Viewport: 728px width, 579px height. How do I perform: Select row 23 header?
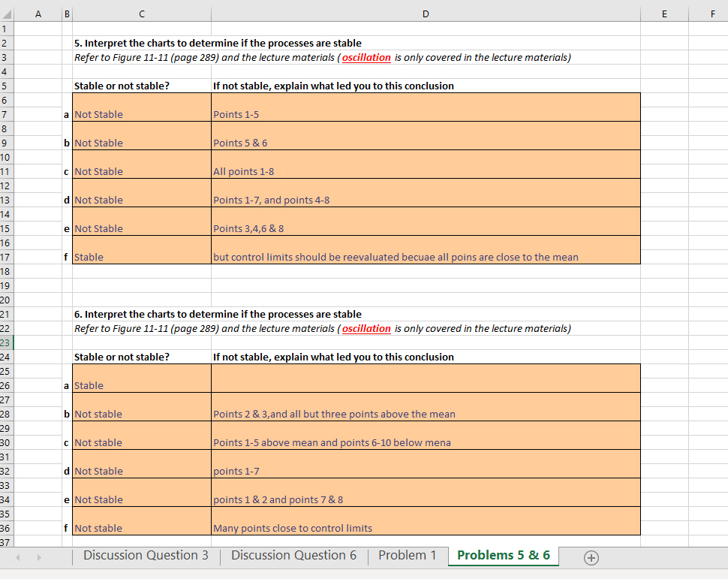[x=6, y=342]
